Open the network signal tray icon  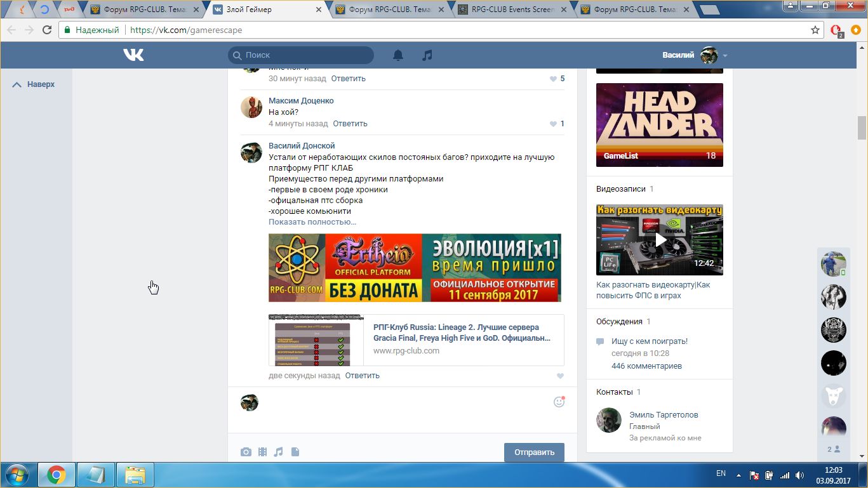(785, 475)
